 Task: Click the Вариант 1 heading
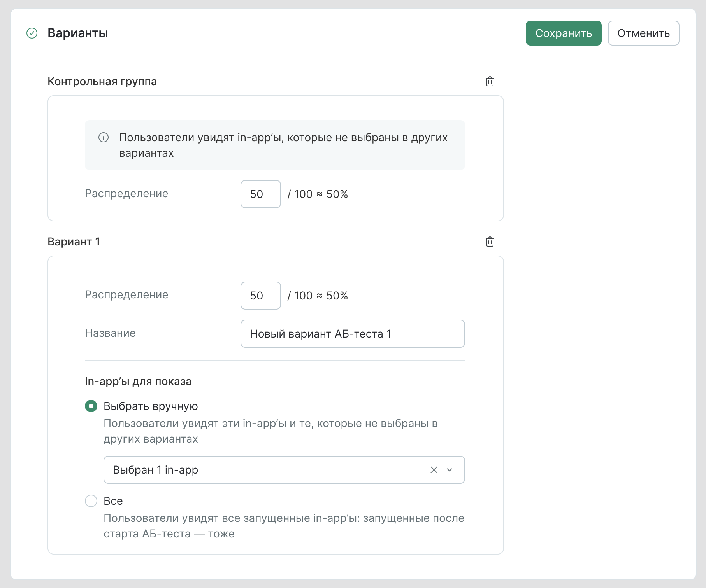tap(74, 242)
